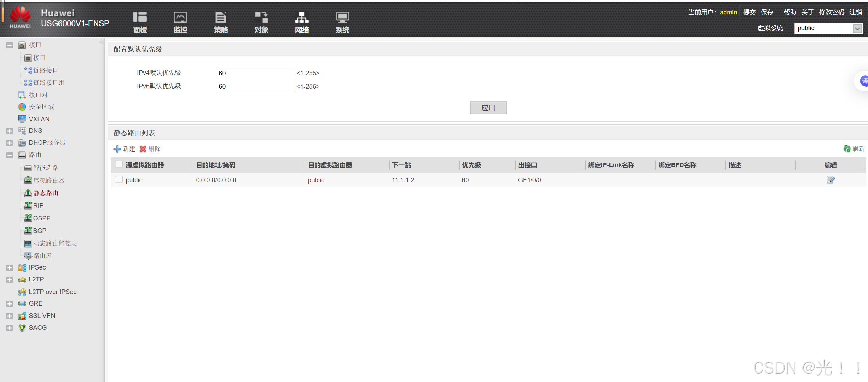This screenshot has width=868, height=382.
Task: Open the 对象 objects icon
Action: pos(261,22)
